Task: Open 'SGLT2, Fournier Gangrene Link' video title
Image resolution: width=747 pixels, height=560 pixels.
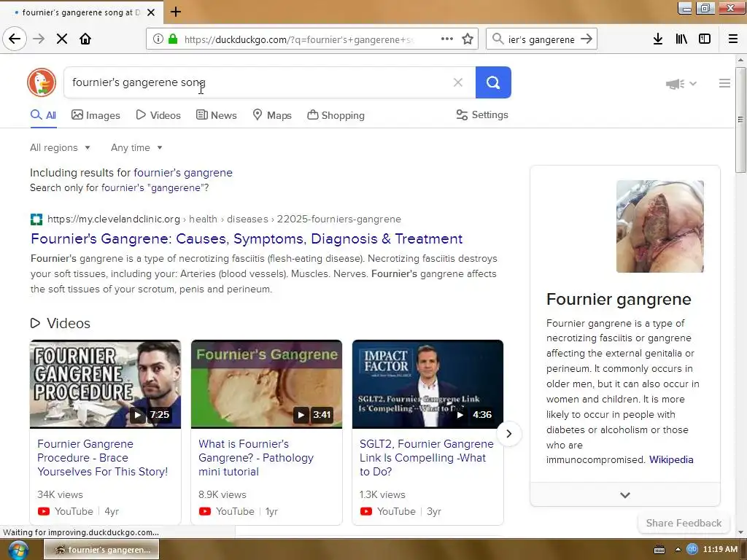Action: point(426,458)
